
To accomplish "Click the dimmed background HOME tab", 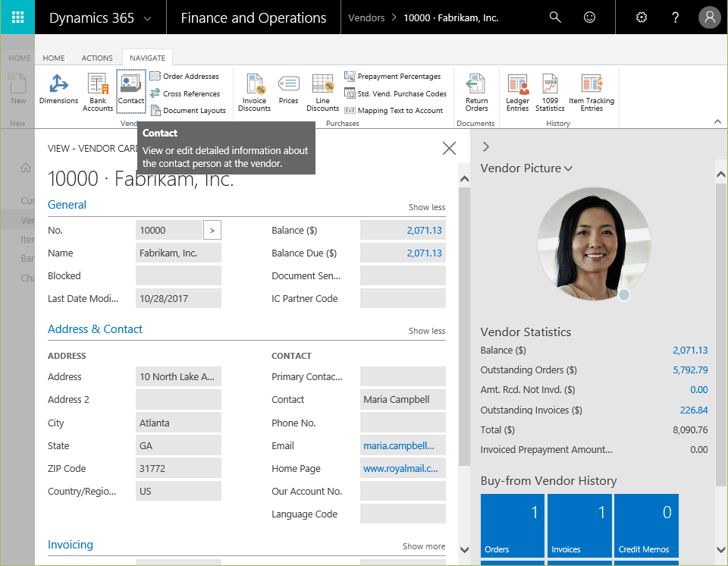I will coord(20,58).
